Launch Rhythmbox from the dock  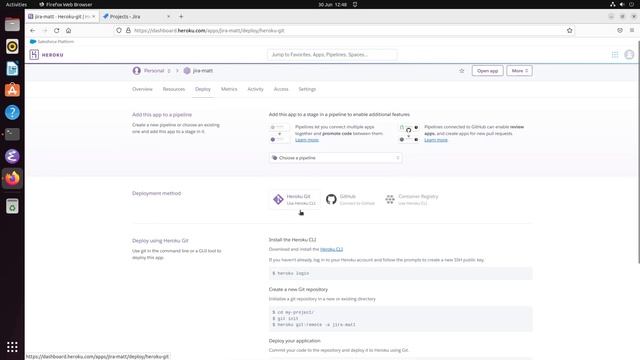click(12, 47)
